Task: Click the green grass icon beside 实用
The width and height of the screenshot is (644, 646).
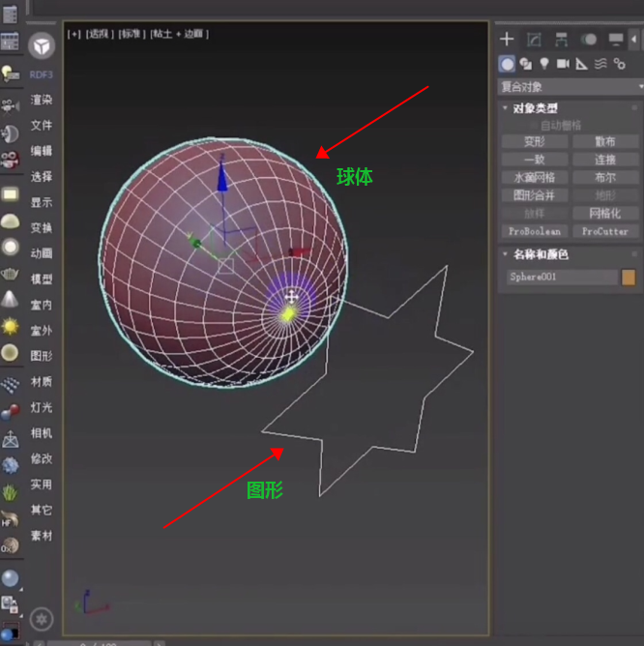Action: [x=10, y=492]
